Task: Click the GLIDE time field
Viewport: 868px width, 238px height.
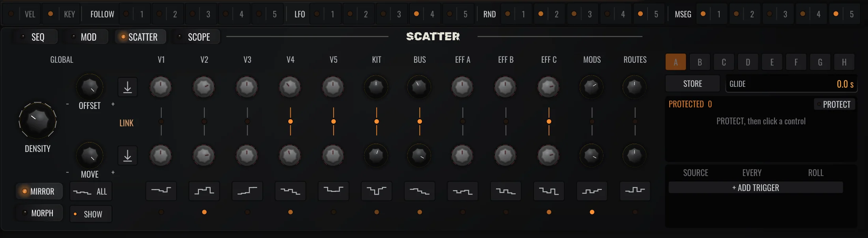Action: 791,84
